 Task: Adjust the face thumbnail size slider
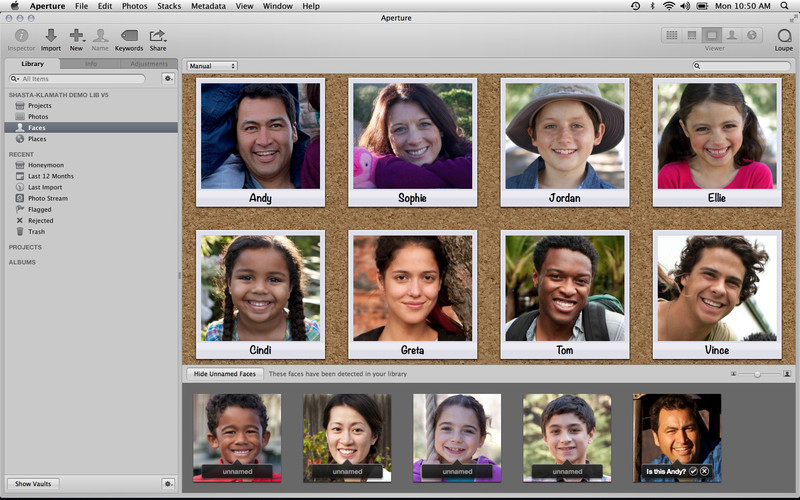(757, 374)
